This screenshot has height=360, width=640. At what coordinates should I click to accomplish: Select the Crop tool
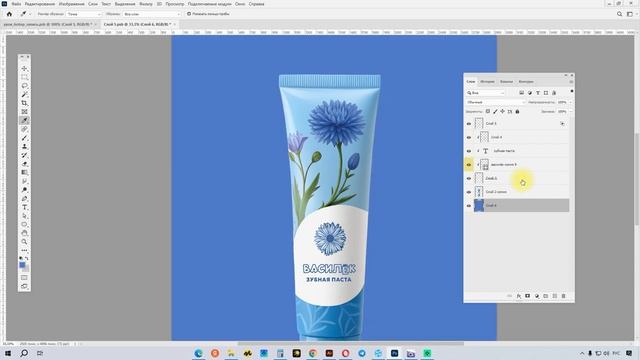tap(24, 103)
